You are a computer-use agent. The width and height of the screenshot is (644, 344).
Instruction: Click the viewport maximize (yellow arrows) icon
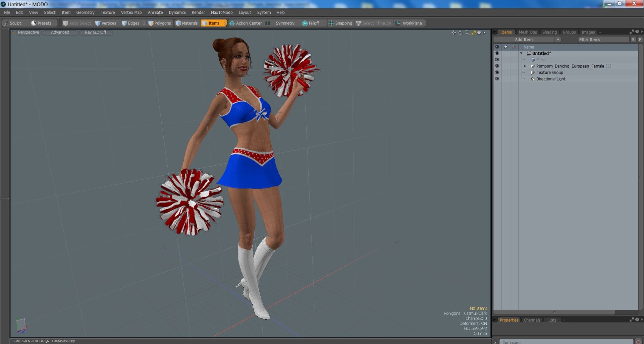point(473,33)
